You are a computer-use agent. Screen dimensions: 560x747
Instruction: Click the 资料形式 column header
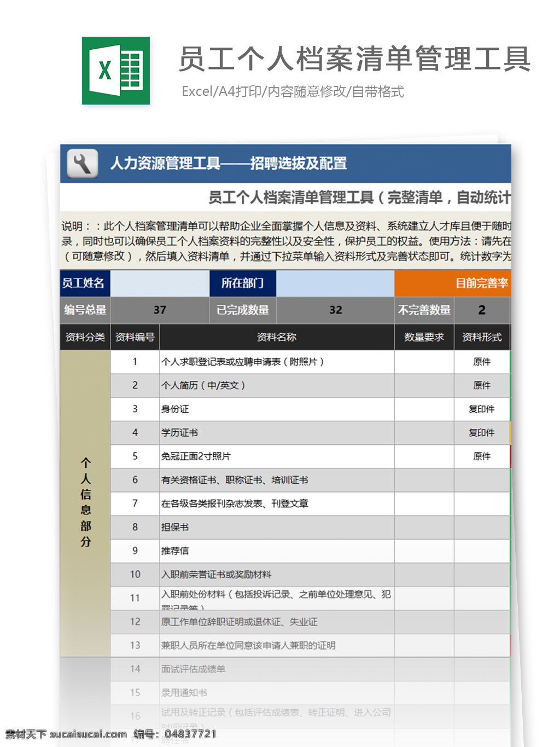pos(482,337)
